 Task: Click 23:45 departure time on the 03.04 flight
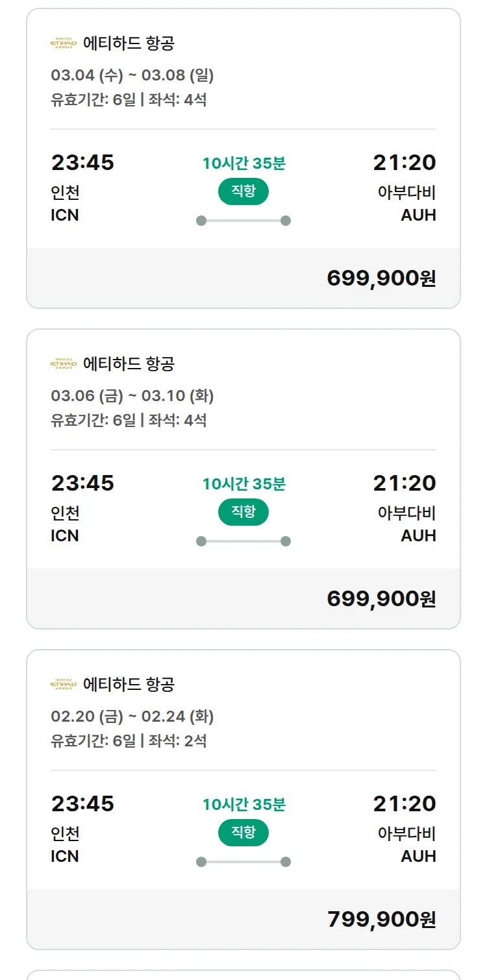click(x=82, y=162)
